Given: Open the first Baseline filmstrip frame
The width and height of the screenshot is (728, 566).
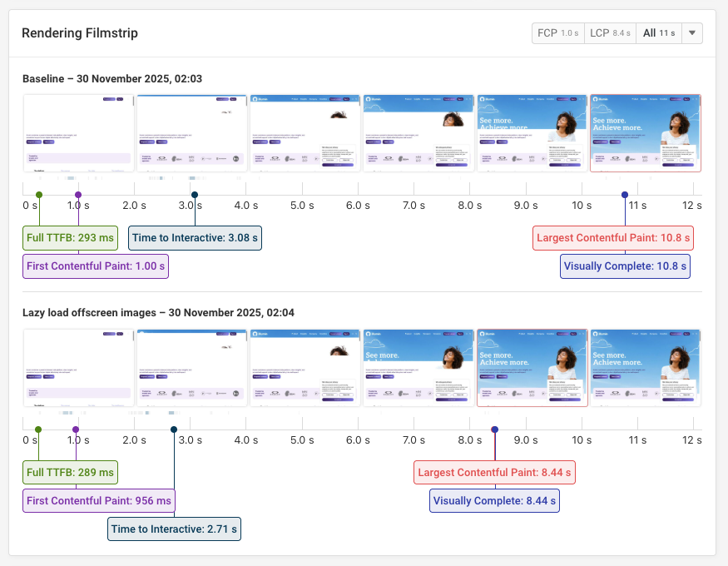Looking at the screenshot, I should 78,133.
